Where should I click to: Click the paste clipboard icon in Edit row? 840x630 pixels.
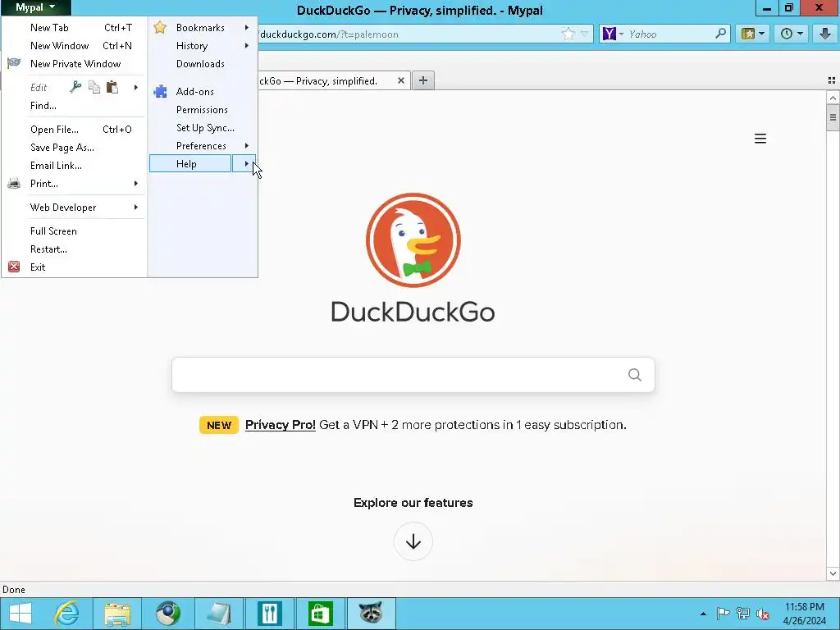click(x=112, y=87)
